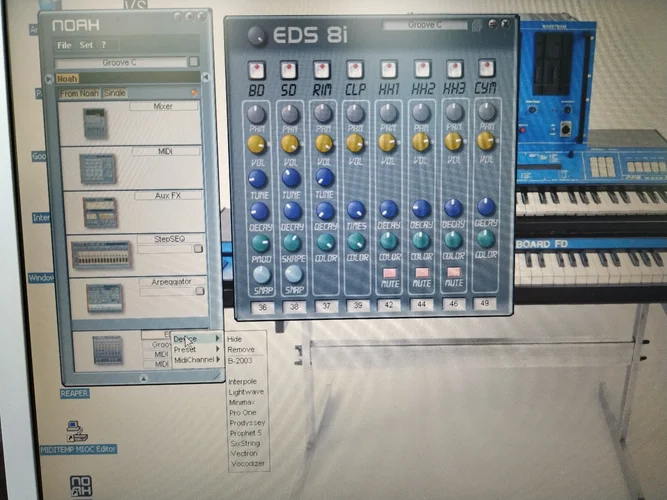The image size is (667, 500).
Task: Click the preset save icon in EDS 8i
Action: point(476,26)
